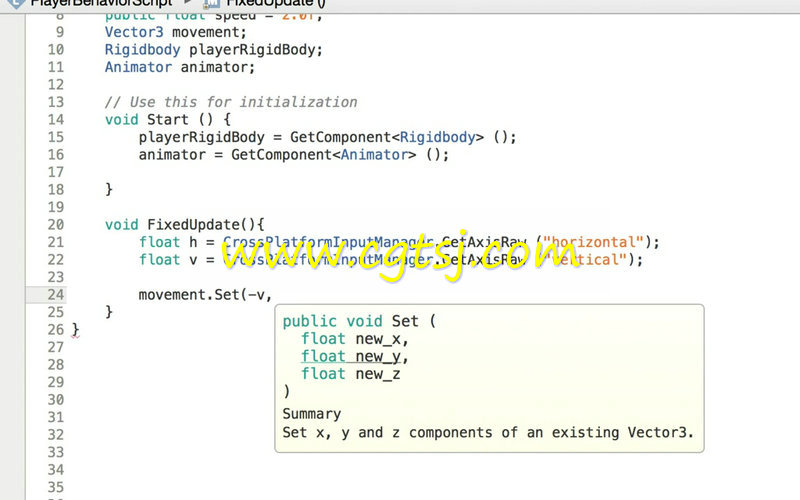Click 'movement;' field name on line 9
Viewport: 800px width, 500px height.
pos(209,32)
